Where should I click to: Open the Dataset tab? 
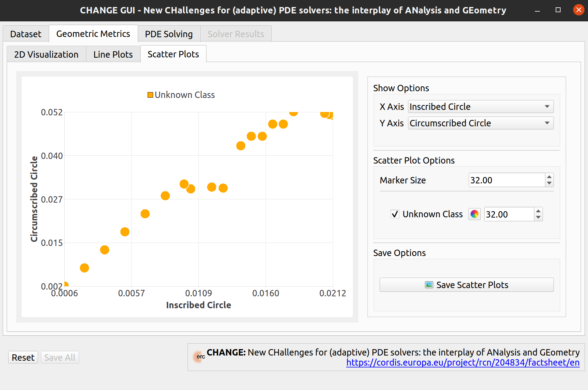pos(26,34)
